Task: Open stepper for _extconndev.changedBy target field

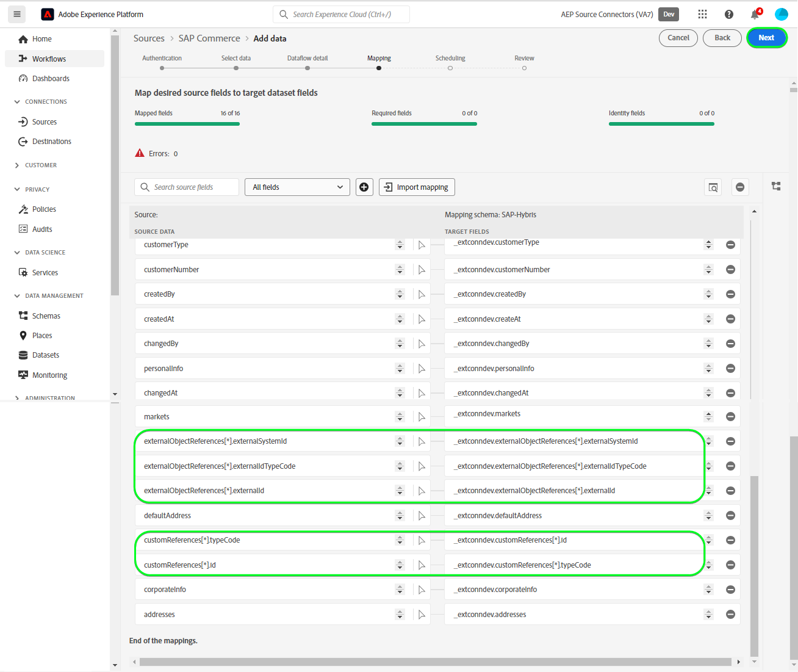Action: tap(708, 344)
